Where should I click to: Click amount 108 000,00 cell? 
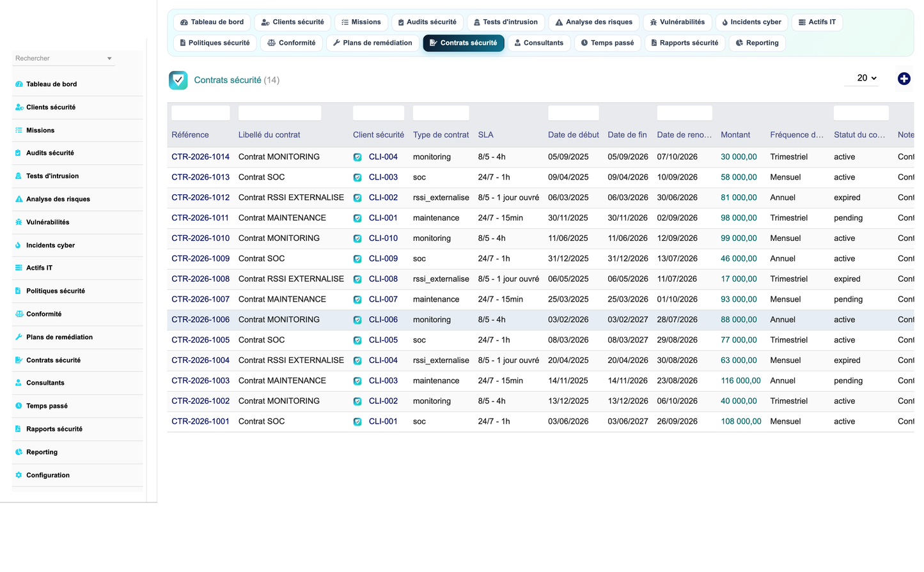(x=741, y=421)
